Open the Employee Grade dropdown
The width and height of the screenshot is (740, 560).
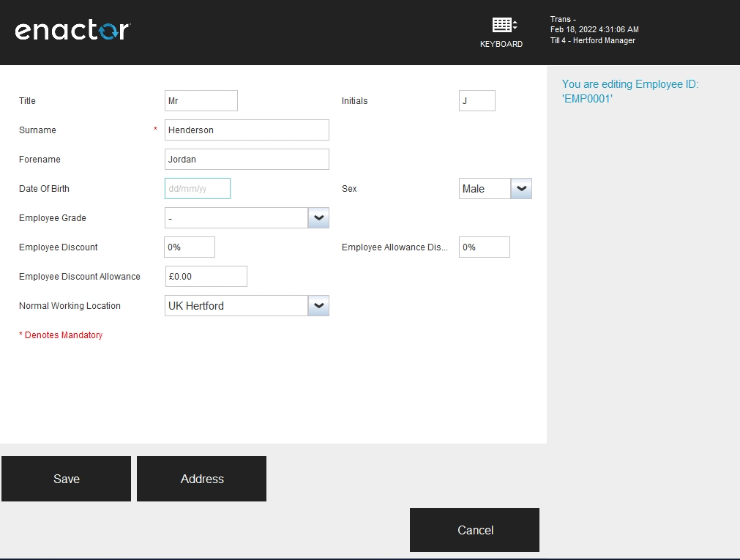[318, 217]
